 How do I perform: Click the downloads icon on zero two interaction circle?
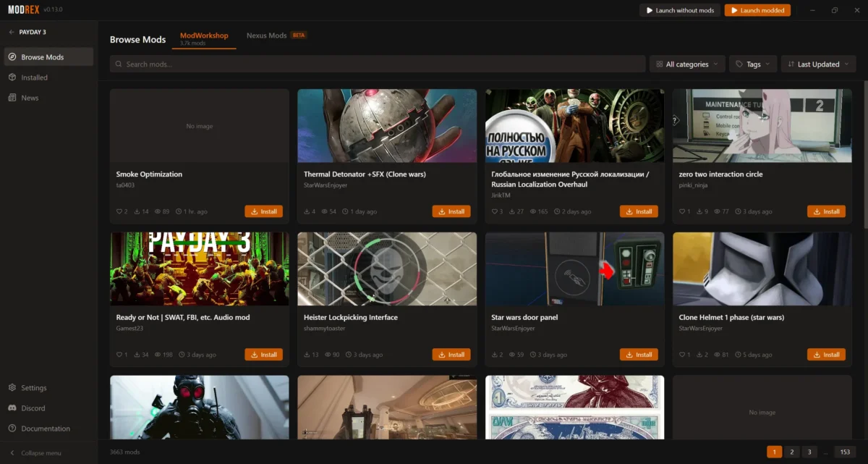coord(700,212)
